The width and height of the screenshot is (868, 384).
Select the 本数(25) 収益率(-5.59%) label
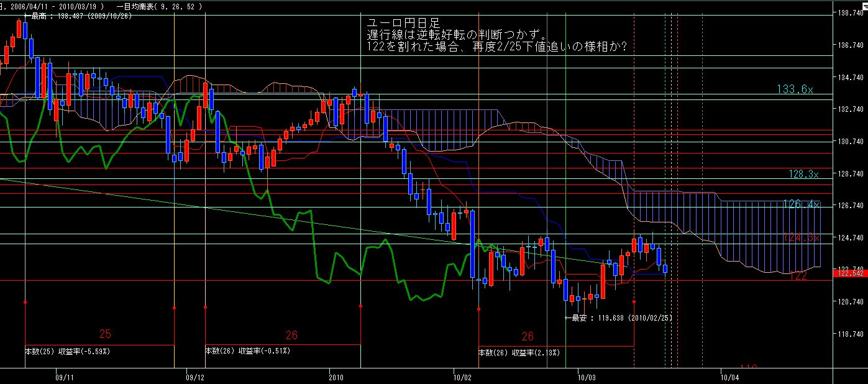68,351
